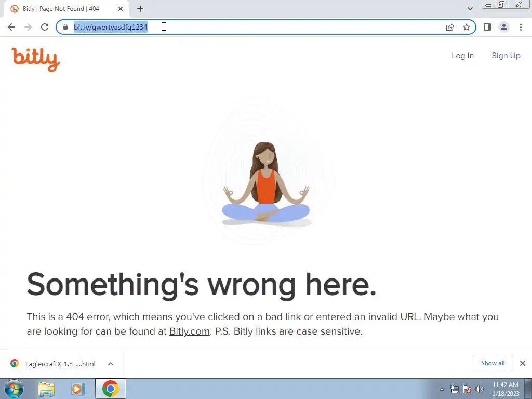Open the Chrome three-dot menu
Screen dimensions: 532x399
[x=521, y=27]
